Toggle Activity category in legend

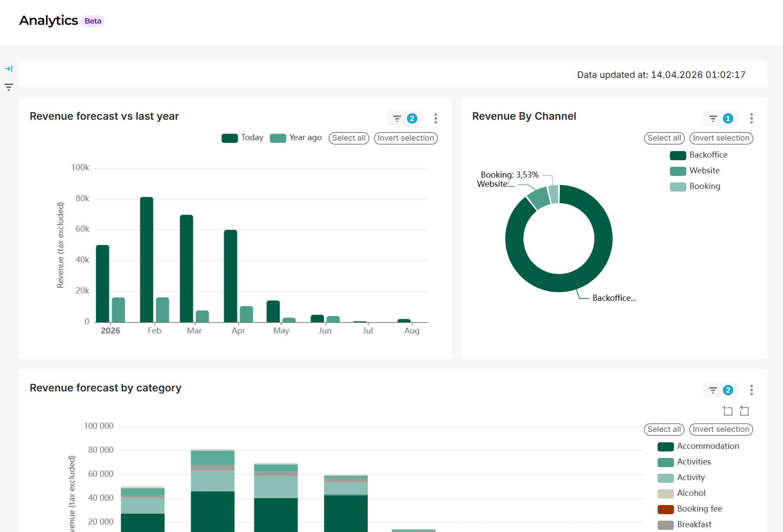coord(681,478)
